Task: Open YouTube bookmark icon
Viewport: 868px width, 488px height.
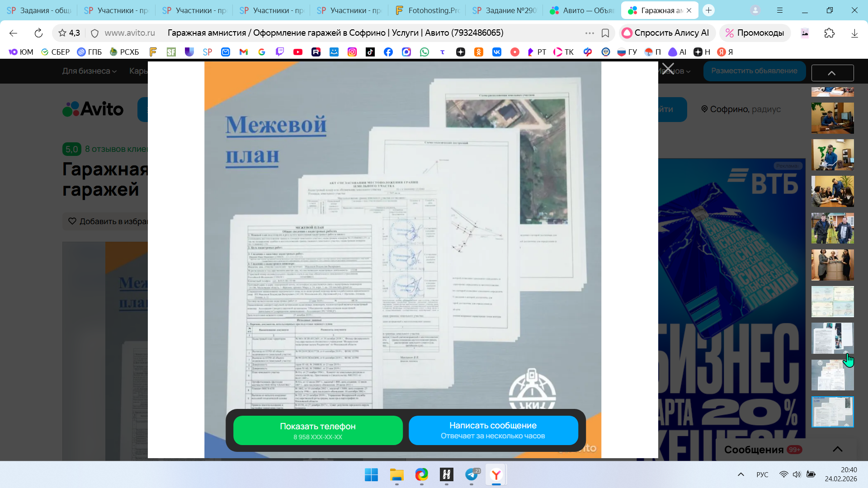Action: (x=297, y=52)
